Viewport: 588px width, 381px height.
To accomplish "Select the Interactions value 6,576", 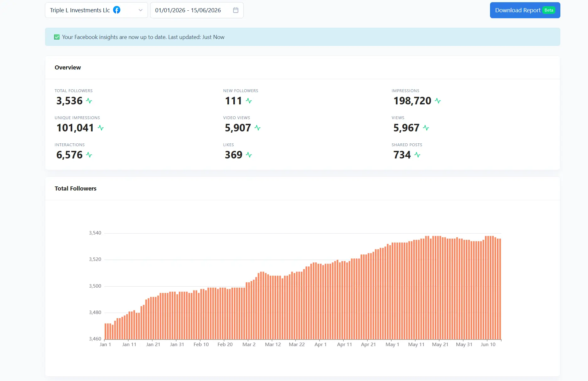I will (69, 155).
